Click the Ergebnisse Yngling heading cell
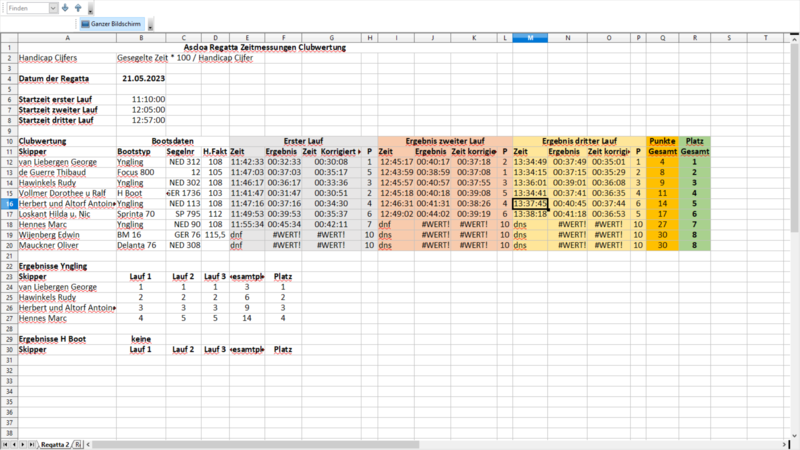Screen dimensions: 800x450 [67, 266]
